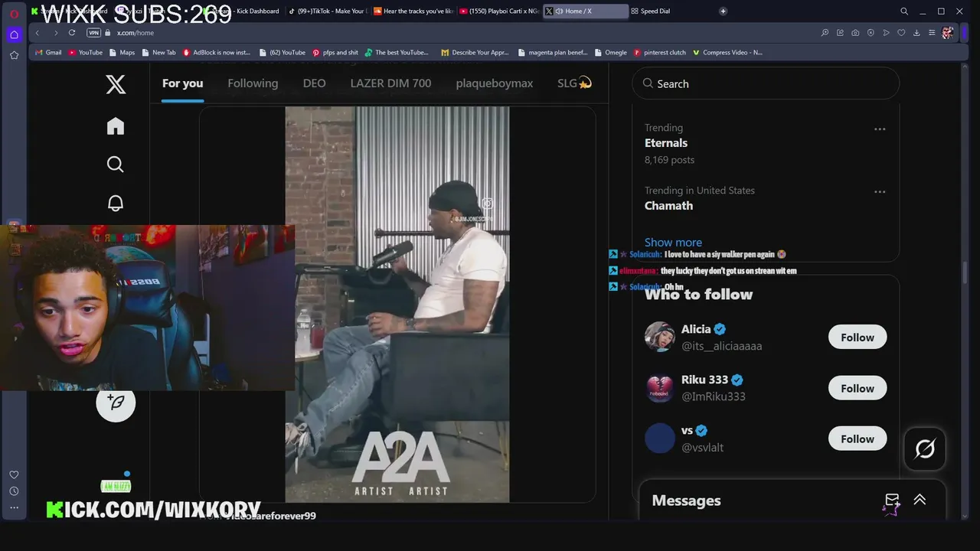Start a new message in Messages drawer
Viewport: 980px width, 551px height.
pyautogui.click(x=892, y=500)
